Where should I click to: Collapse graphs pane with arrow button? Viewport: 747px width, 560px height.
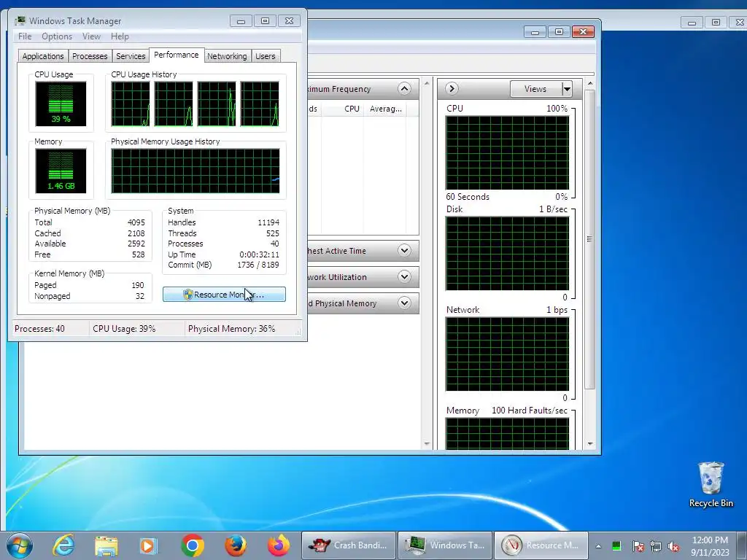click(x=452, y=88)
